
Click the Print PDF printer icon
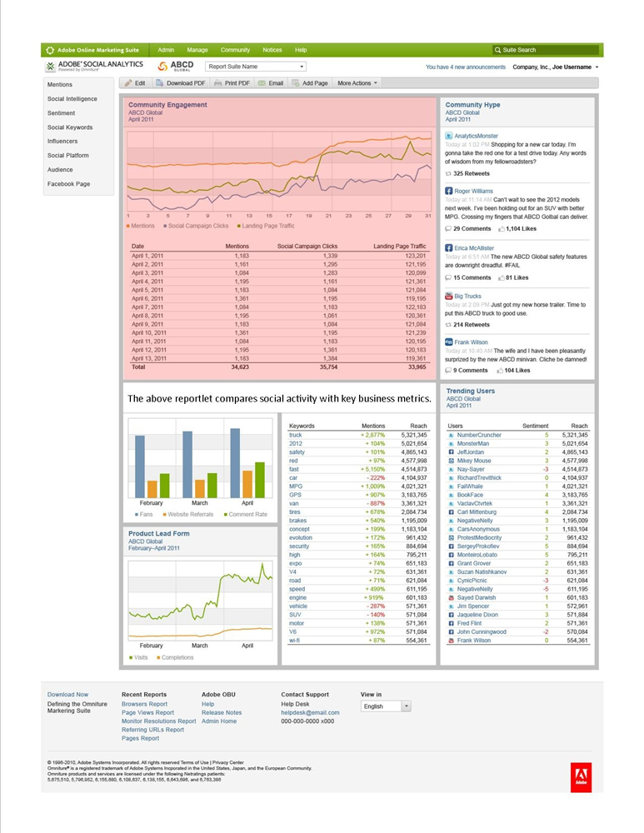coord(217,82)
